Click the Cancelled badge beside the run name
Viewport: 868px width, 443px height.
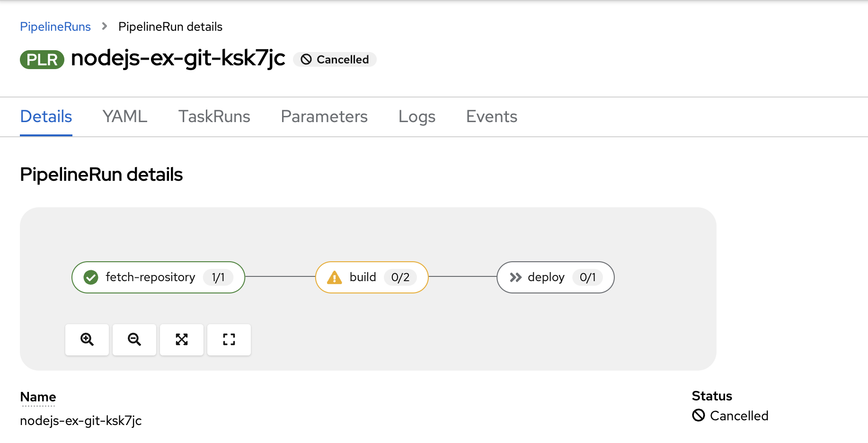[x=335, y=59]
